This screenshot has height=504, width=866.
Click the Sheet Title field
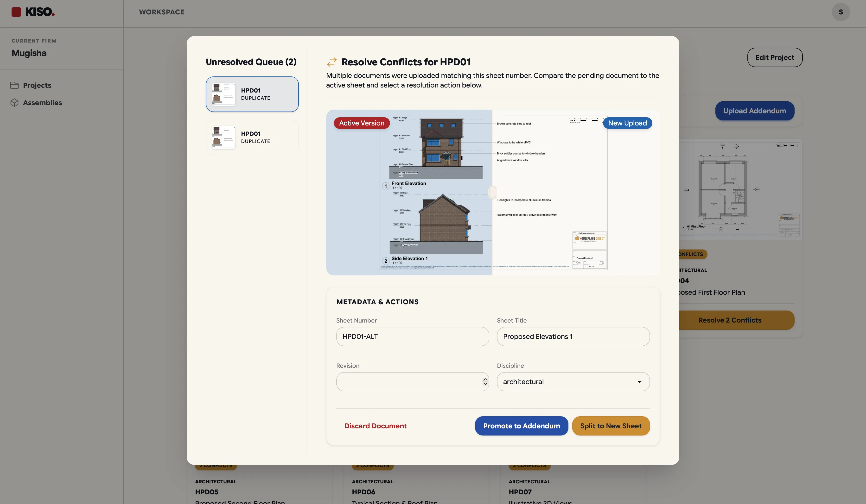[573, 336]
